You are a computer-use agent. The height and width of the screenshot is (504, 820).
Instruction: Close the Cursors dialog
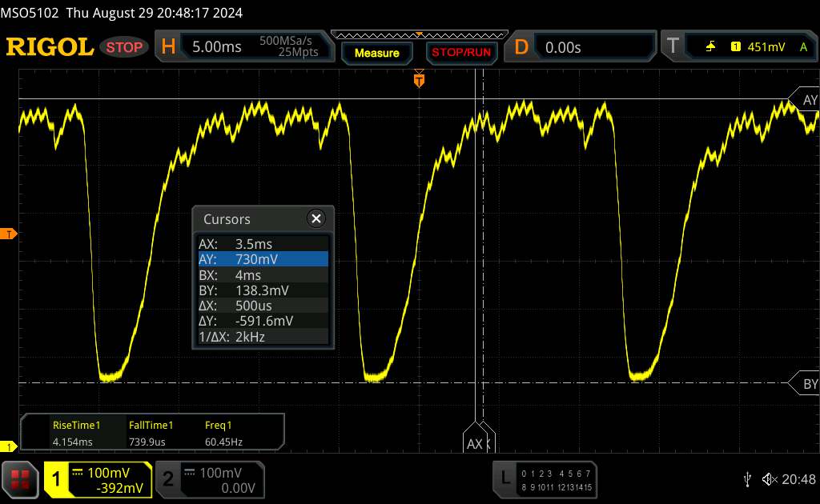(x=316, y=218)
